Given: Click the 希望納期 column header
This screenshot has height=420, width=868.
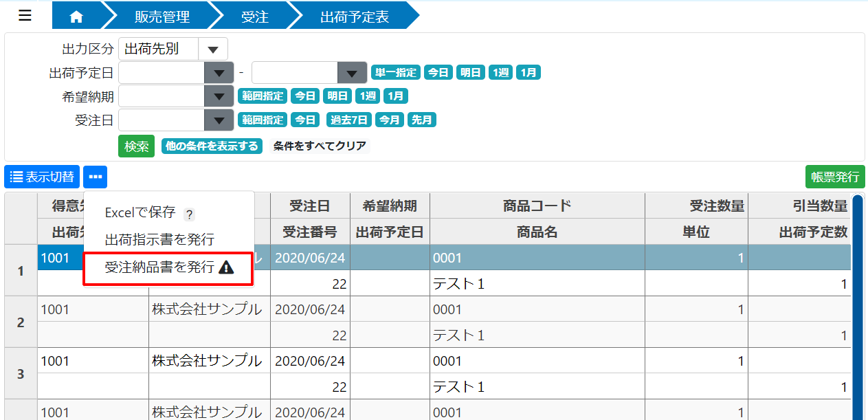Looking at the screenshot, I should click(390, 206).
